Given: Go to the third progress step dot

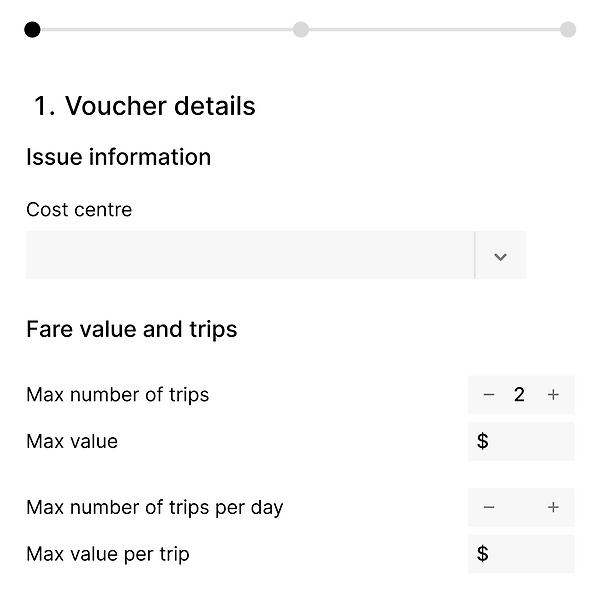Looking at the screenshot, I should (568, 29).
